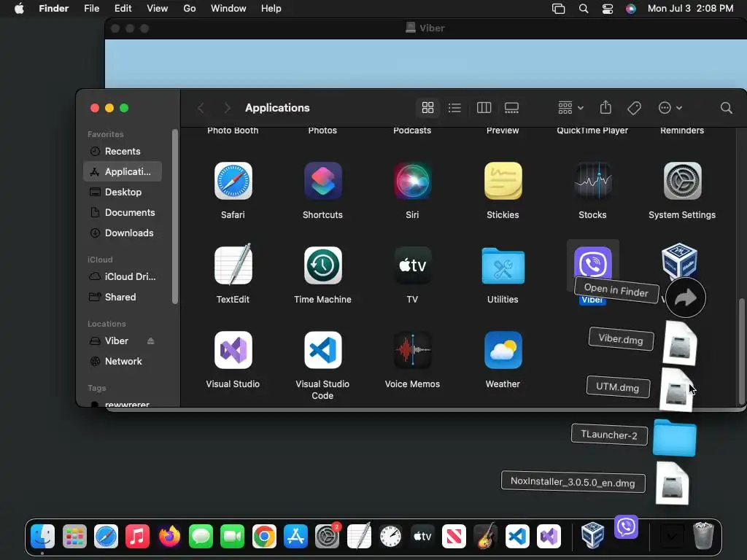
Task: Click the sidebar scrollbar in Finder
Action: click(x=175, y=217)
